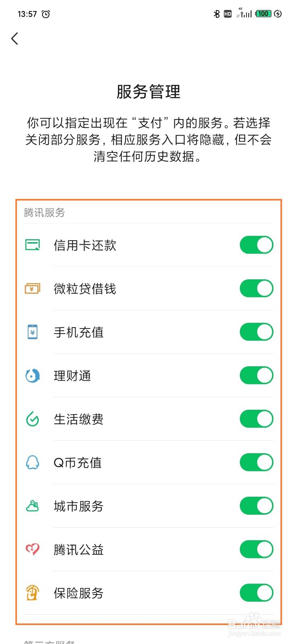This screenshot has height=644, width=297.
Task: Tap the QQ penguin icon
Action: point(33,462)
